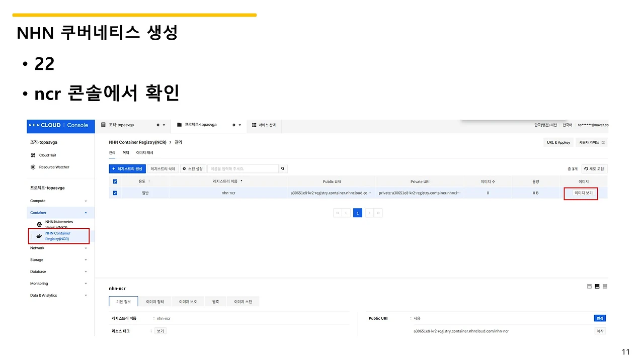Open 스캔 설정 scan settings
Viewport: 644px width, 362px height.
click(x=193, y=168)
